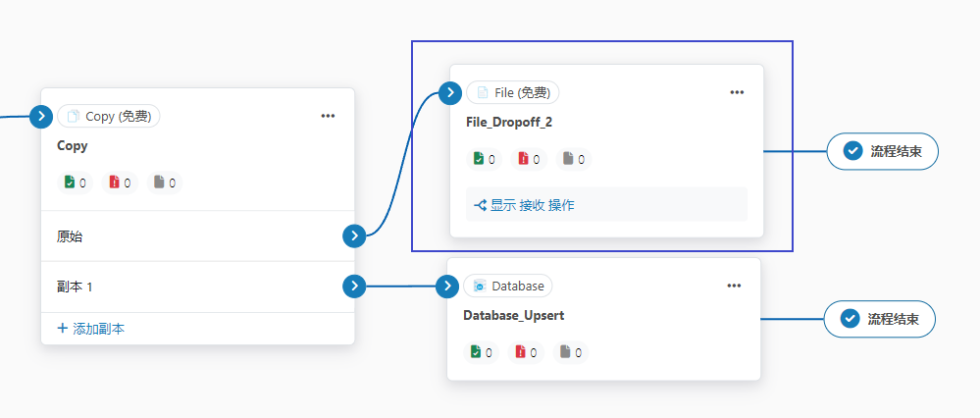Click the 原始 output arrow connector

355,235
